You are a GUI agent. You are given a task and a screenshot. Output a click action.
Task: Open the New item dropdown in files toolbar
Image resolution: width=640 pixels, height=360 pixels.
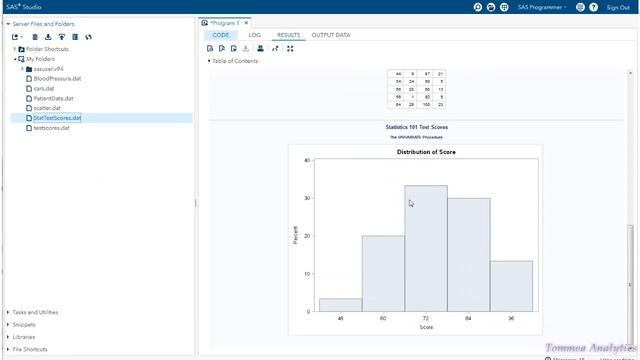point(17,37)
